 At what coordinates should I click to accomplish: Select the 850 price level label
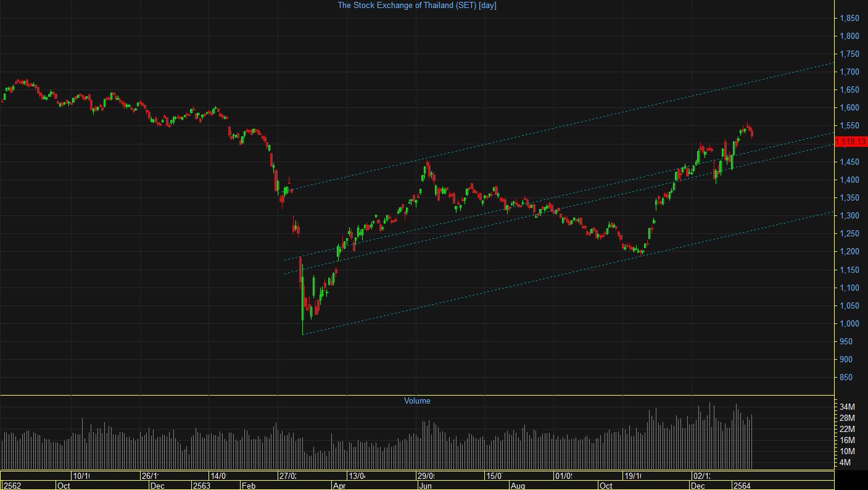846,378
